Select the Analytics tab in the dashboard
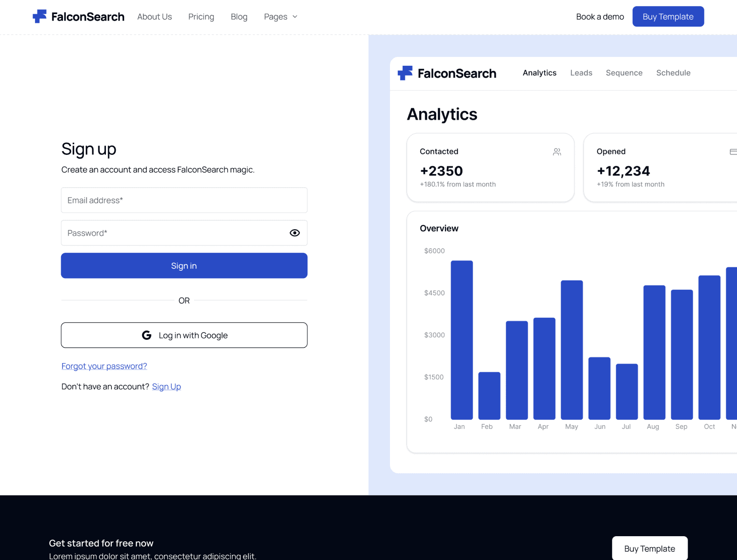737x560 pixels. pyautogui.click(x=540, y=73)
